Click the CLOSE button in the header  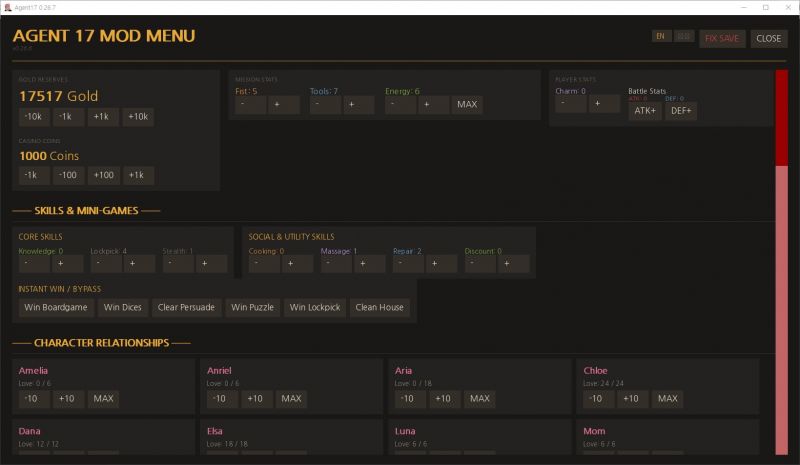(768, 39)
